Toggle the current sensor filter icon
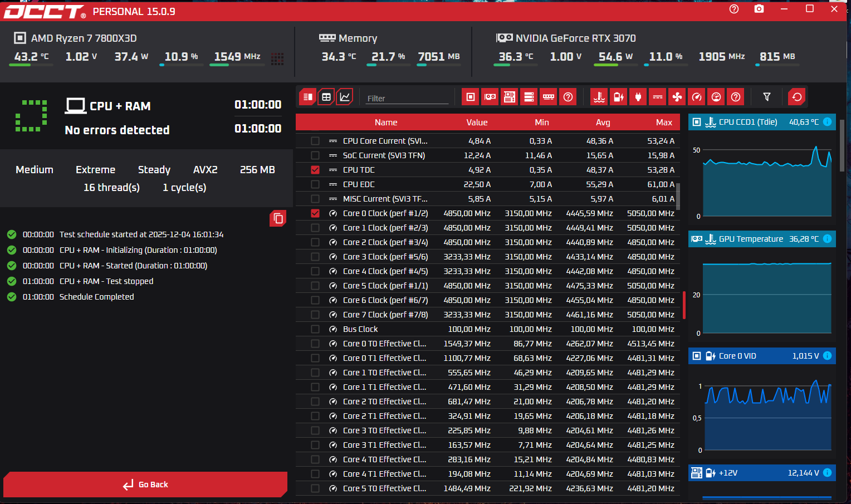The width and height of the screenshot is (851, 504). pos(658,97)
